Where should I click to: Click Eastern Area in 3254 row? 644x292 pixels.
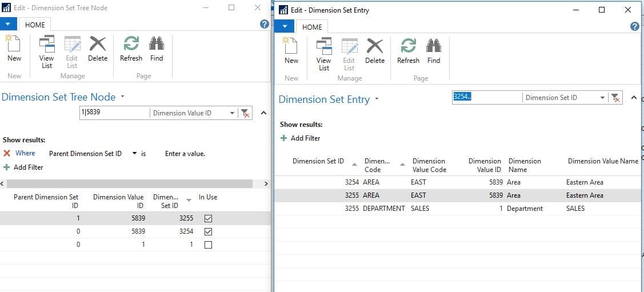585,182
